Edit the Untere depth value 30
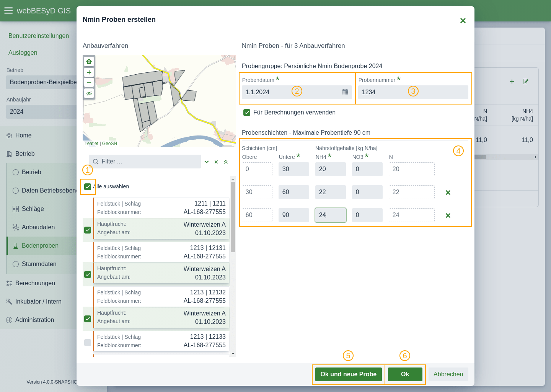The image size is (551, 392). 294,169
